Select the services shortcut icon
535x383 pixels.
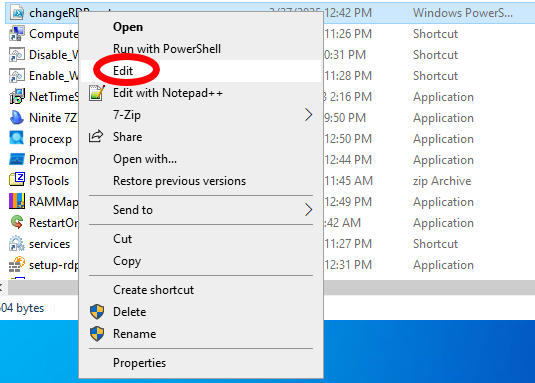(17, 244)
